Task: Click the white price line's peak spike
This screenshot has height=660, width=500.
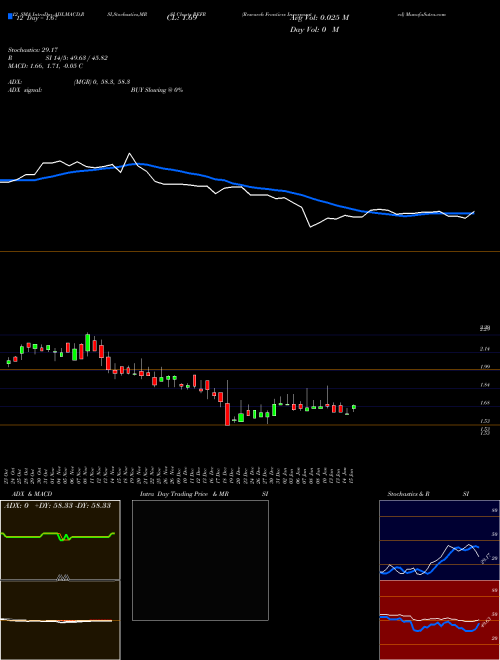Action: [x=129, y=154]
